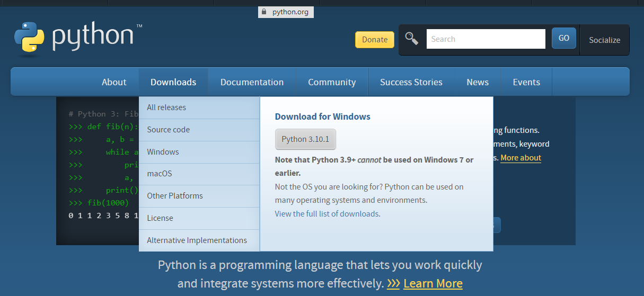This screenshot has height=296, width=644.
Task: Select the News navigation item
Action: point(478,82)
